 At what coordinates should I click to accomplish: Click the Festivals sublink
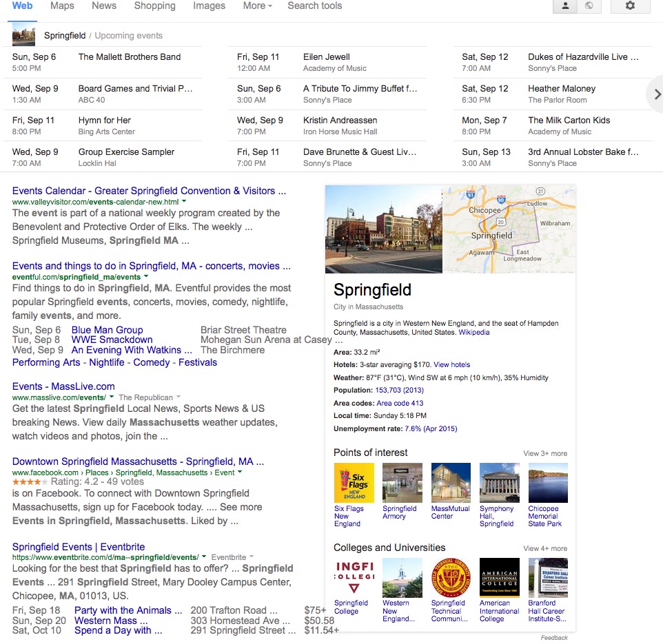click(198, 362)
